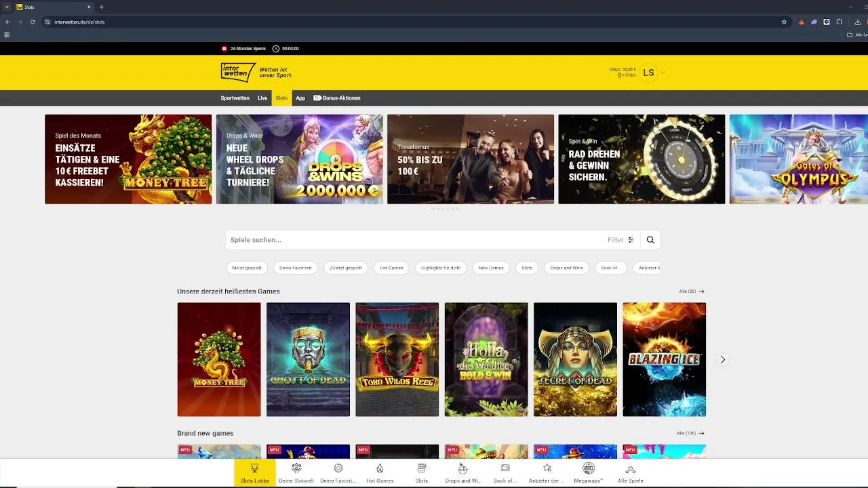The width and height of the screenshot is (868, 488).
Task: Open the MetaMask fox extension
Action: click(801, 22)
